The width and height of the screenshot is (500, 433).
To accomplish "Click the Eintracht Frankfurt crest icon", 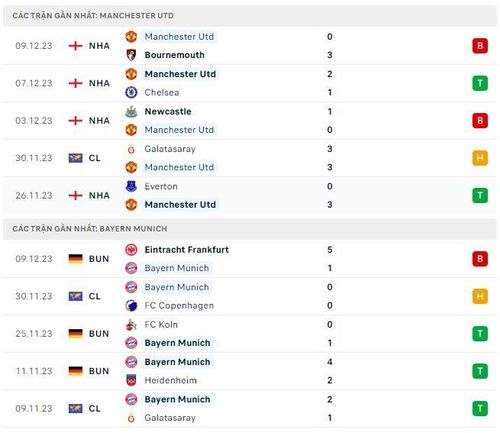I will [x=131, y=250].
